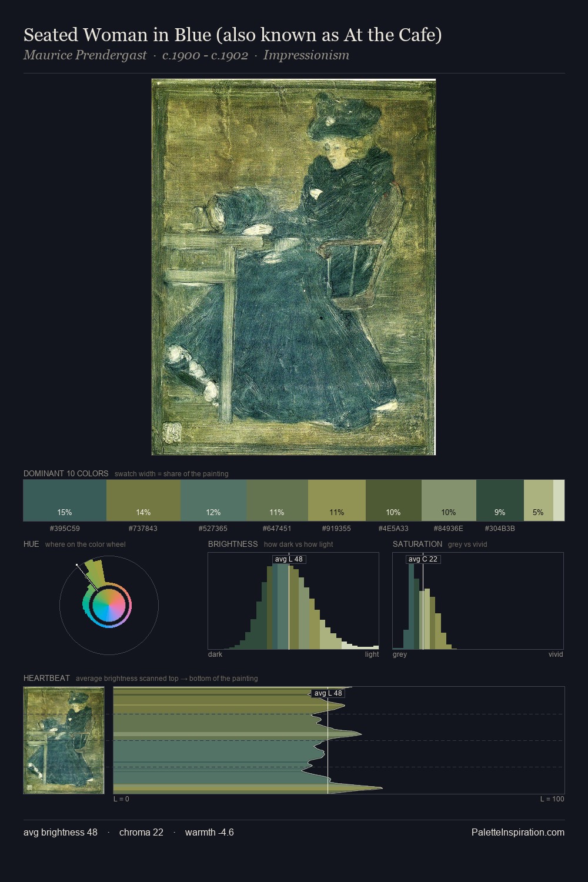Screen dimensions: 588x882
Task: Click the 'light' axis label under brightness
Action: tap(372, 654)
